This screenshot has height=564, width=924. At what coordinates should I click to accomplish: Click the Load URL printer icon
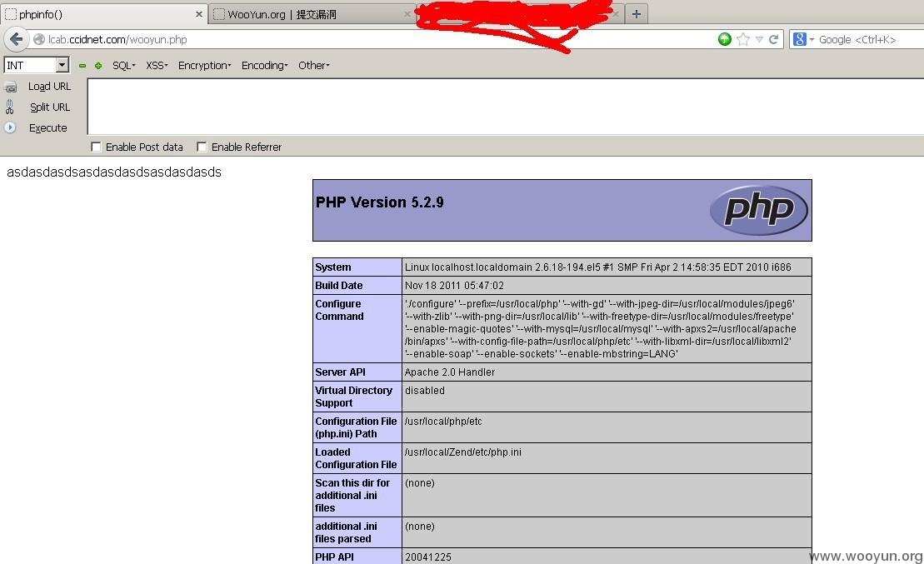click(x=11, y=87)
